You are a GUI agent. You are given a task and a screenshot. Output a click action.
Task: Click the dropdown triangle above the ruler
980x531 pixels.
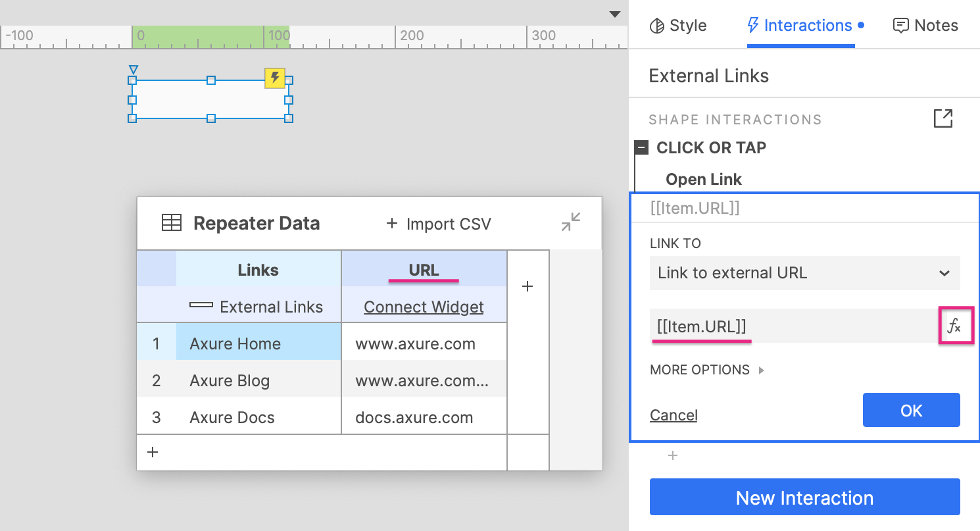(x=615, y=13)
